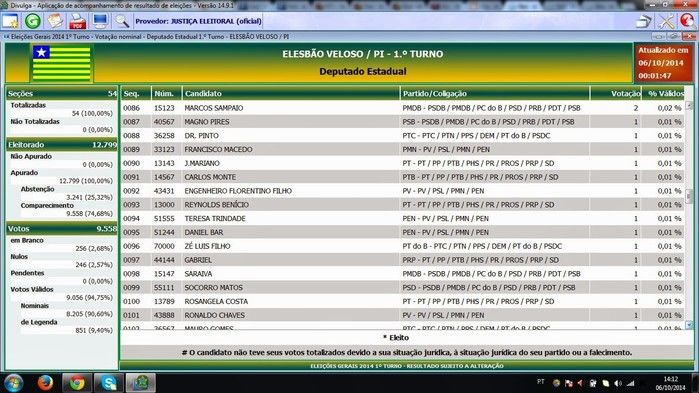Viewport: 699px width, 393px height.
Task: Click the green refresh G icon
Action: 33,21
